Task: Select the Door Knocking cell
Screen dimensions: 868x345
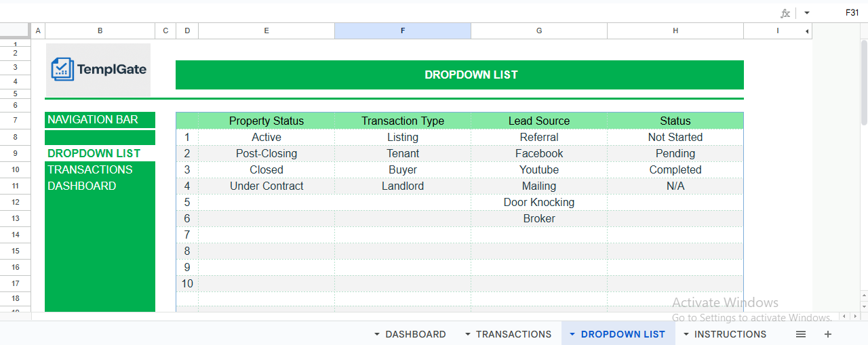Action: pyautogui.click(x=539, y=202)
